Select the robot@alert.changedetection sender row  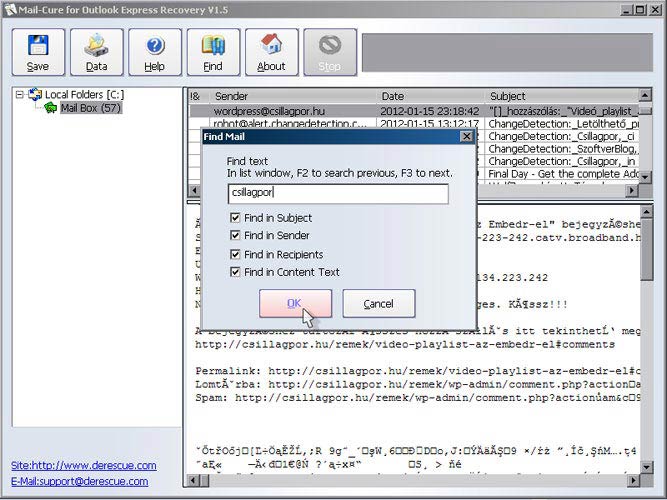point(289,123)
